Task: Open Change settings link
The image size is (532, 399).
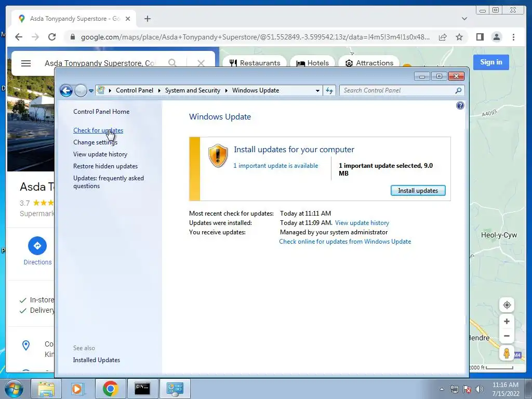Action: [95, 142]
